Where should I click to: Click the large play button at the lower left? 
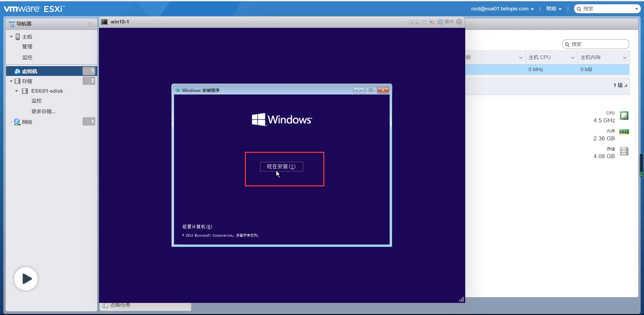[x=26, y=279]
